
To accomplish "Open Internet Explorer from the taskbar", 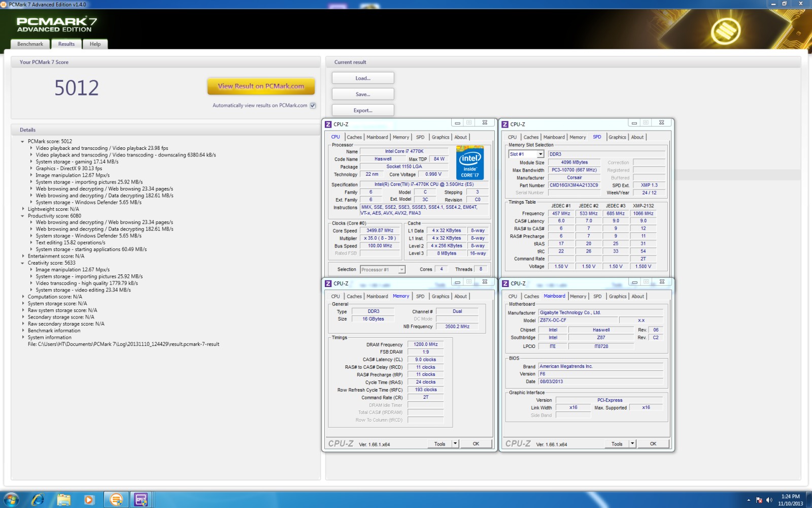I will click(38, 500).
